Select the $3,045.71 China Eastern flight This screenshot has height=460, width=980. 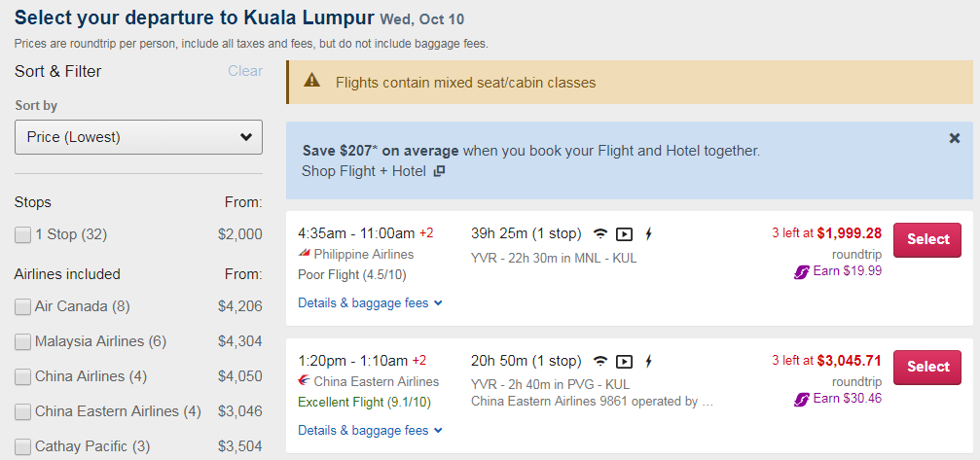click(926, 367)
